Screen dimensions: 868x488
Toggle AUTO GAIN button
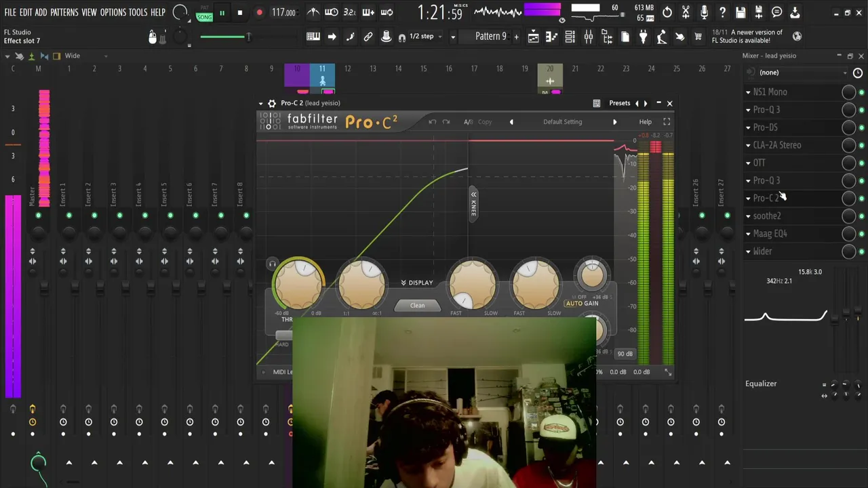[x=582, y=304]
